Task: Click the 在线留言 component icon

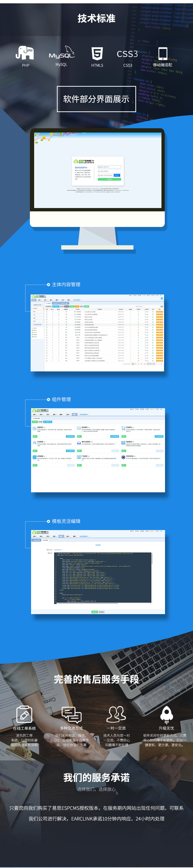Action: coord(79,428)
